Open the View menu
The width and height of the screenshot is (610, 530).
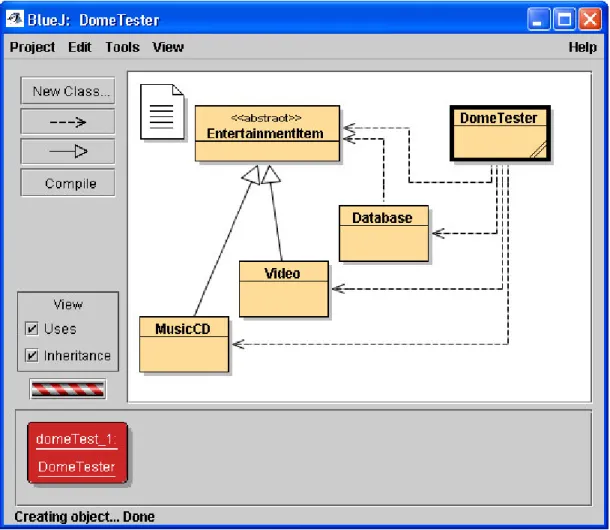(168, 47)
